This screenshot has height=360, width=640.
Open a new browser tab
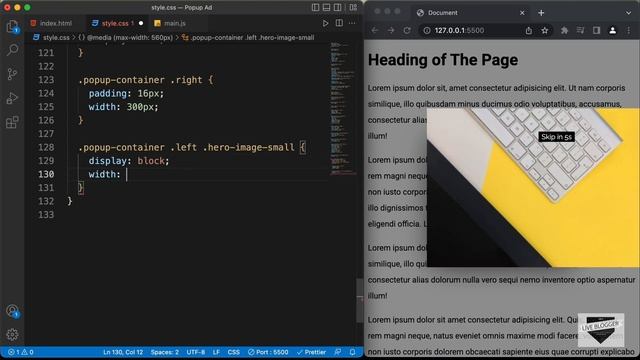[541, 13]
